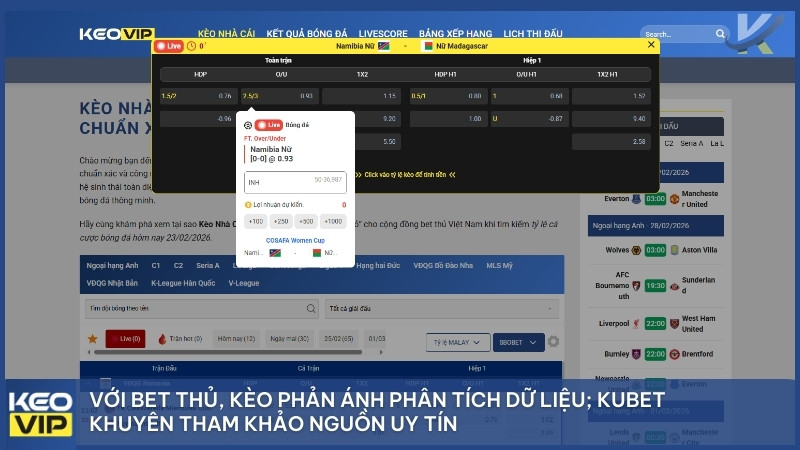Click Trận hot (0) filter
800x450 pixels.
(x=180, y=339)
